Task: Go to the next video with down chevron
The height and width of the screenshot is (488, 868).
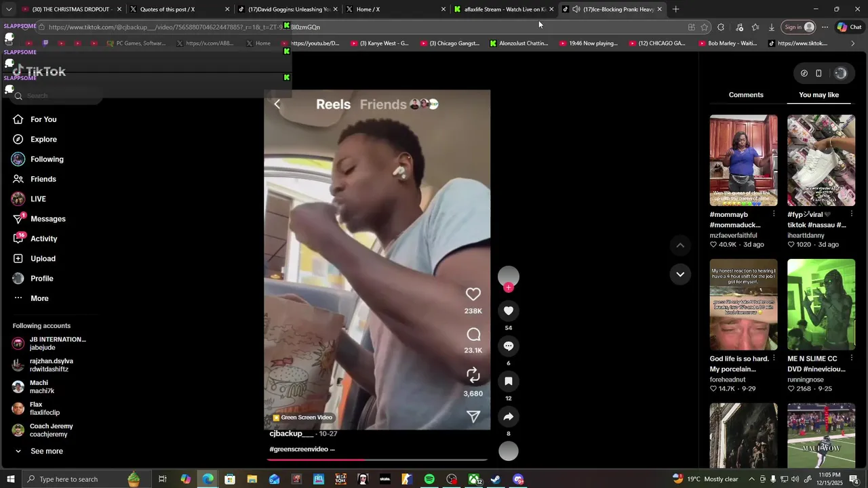Action: pyautogui.click(x=680, y=274)
